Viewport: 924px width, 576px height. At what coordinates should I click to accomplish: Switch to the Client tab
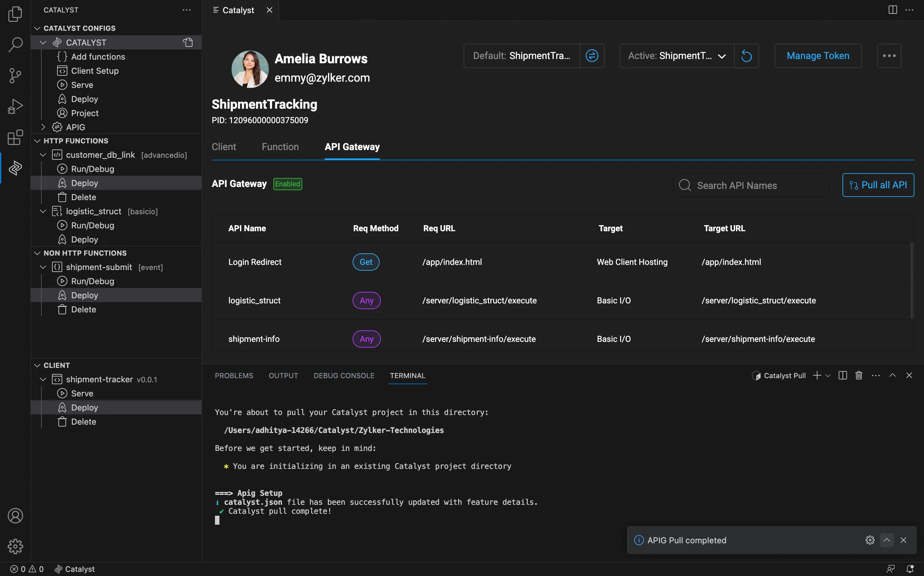(x=224, y=147)
